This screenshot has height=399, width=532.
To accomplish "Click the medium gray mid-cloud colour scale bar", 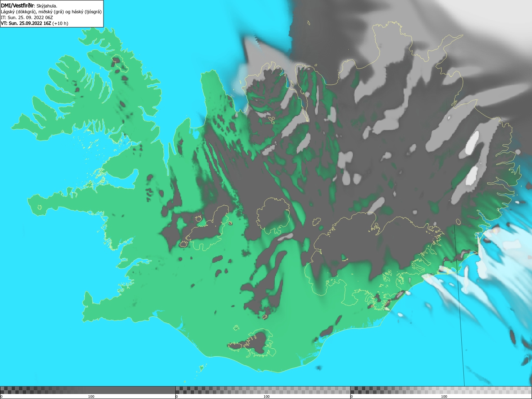I will click(x=263, y=390).
